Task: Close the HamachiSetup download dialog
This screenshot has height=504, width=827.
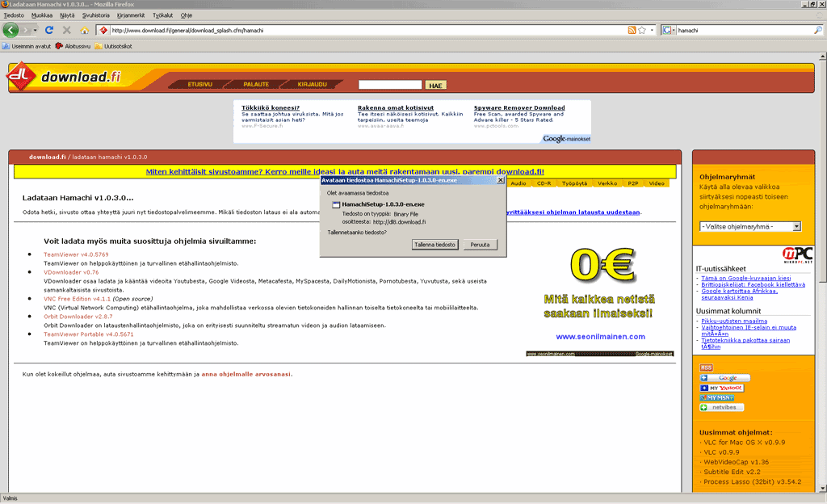Action: (x=501, y=180)
